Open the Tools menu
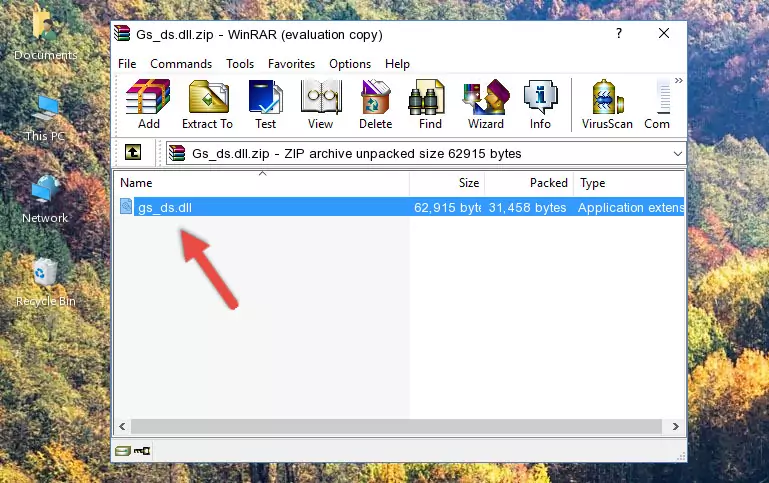The width and height of the screenshot is (769, 483). click(240, 64)
